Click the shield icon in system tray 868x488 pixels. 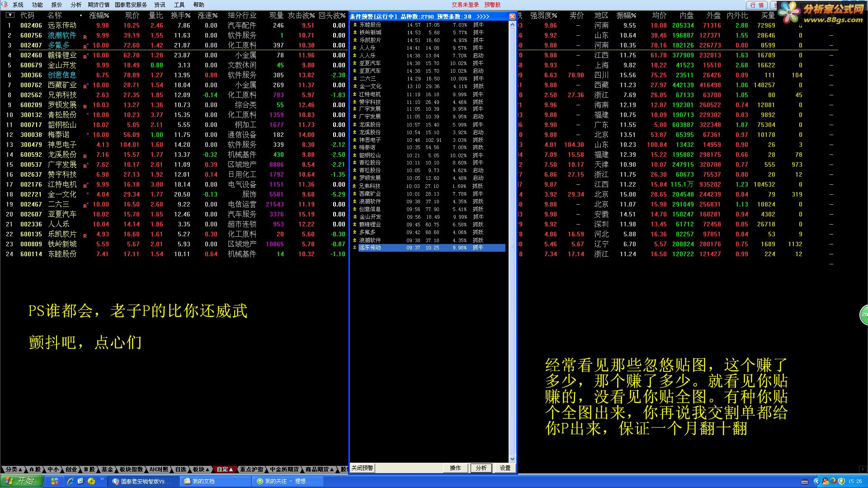point(841,482)
